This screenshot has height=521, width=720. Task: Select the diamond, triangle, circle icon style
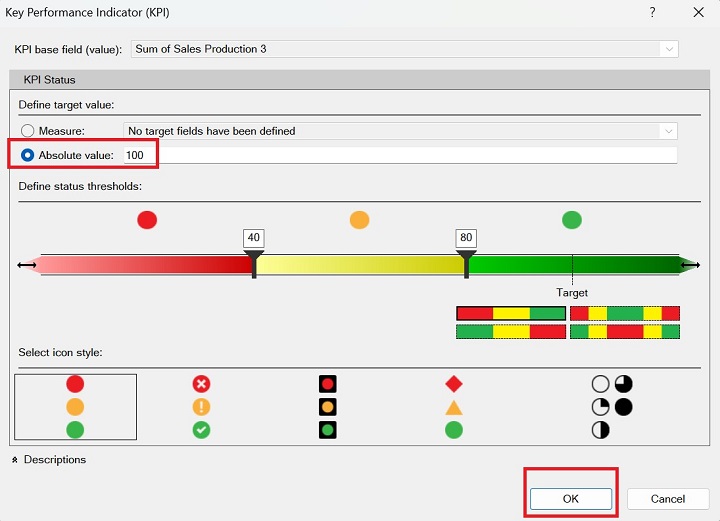pyautogui.click(x=454, y=407)
